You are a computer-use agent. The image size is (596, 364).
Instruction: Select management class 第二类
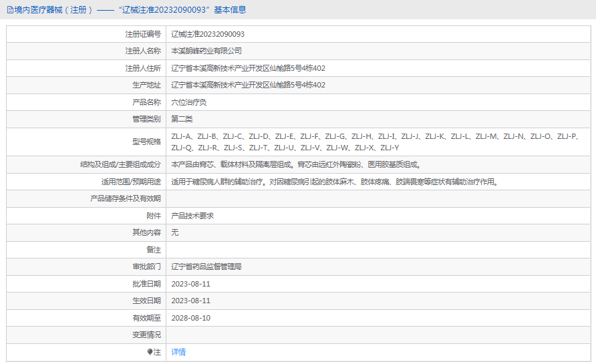[x=182, y=119]
